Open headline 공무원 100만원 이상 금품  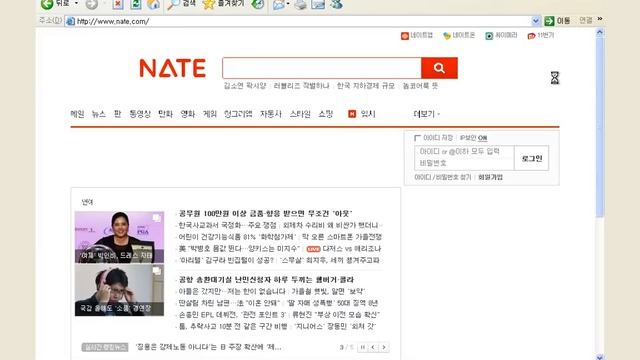point(265,213)
